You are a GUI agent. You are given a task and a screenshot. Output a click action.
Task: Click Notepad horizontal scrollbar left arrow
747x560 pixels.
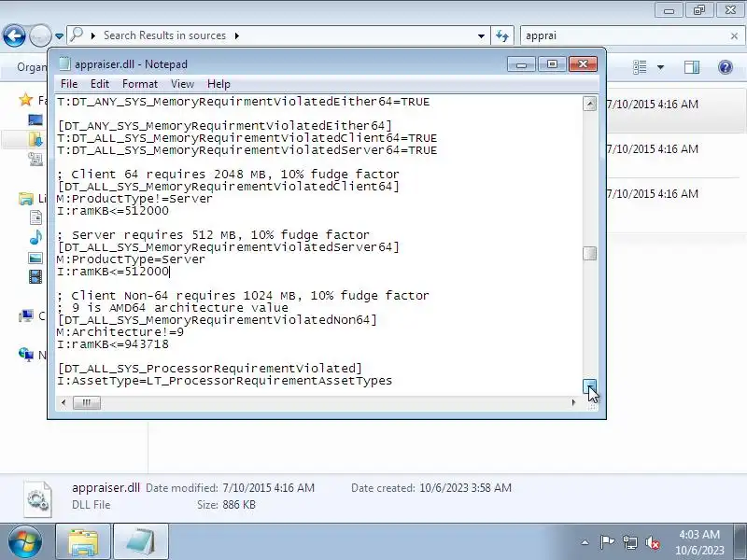(x=63, y=403)
